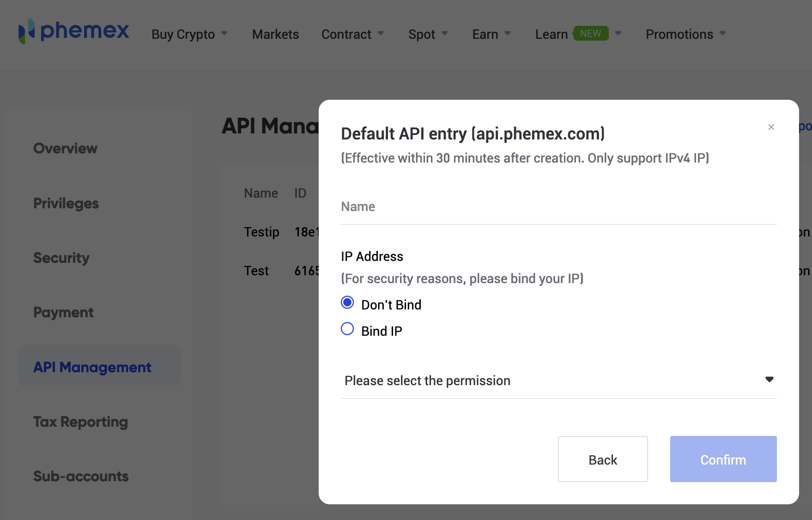Click the Back button
Image resolution: width=812 pixels, height=520 pixels.
pyautogui.click(x=602, y=459)
